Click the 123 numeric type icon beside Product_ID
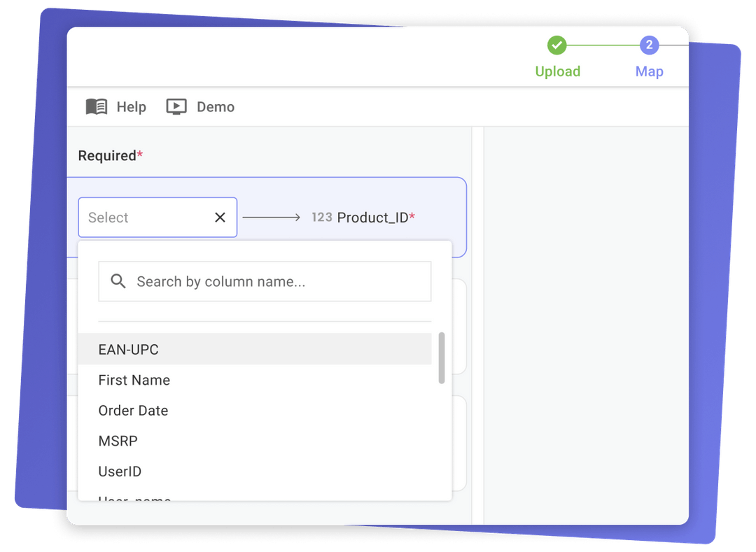 pos(321,217)
